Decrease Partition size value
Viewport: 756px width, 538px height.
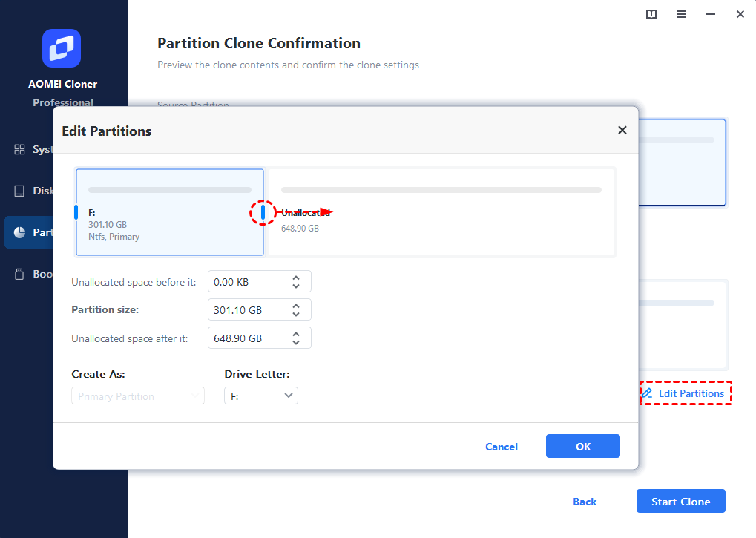(x=296, y=314)
